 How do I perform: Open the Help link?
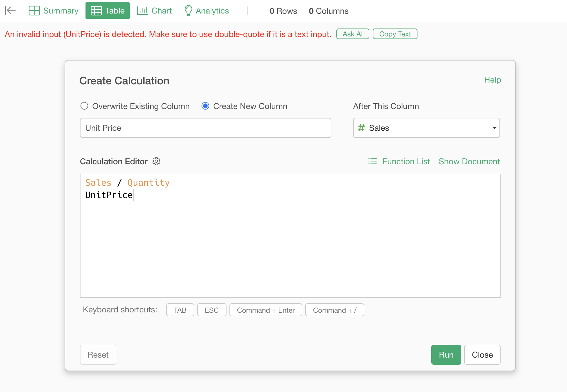(x=492, y=80)
